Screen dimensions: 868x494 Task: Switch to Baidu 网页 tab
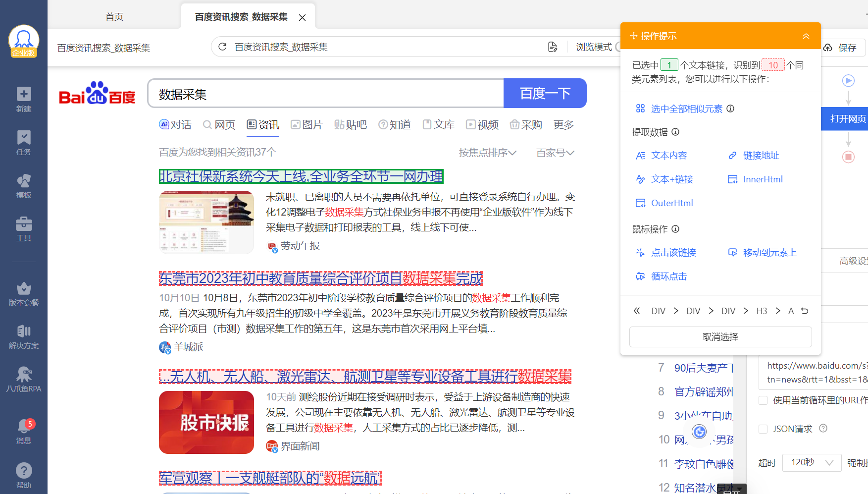tap(219, 124)
